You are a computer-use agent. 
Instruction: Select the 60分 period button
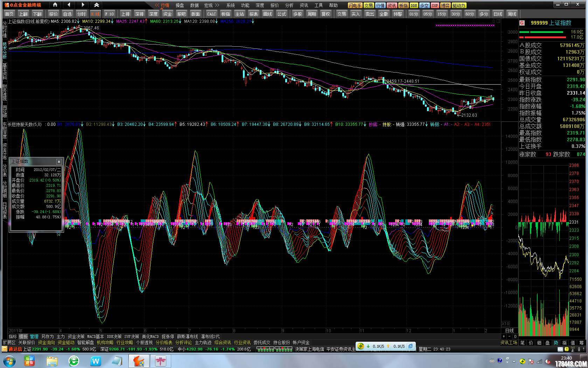pyautogui.click(x=469, y=14)
